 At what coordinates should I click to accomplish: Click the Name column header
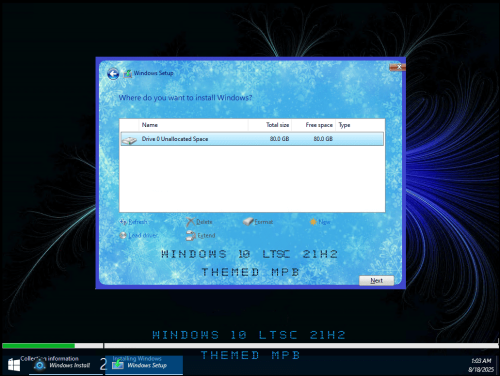point(193,125)
